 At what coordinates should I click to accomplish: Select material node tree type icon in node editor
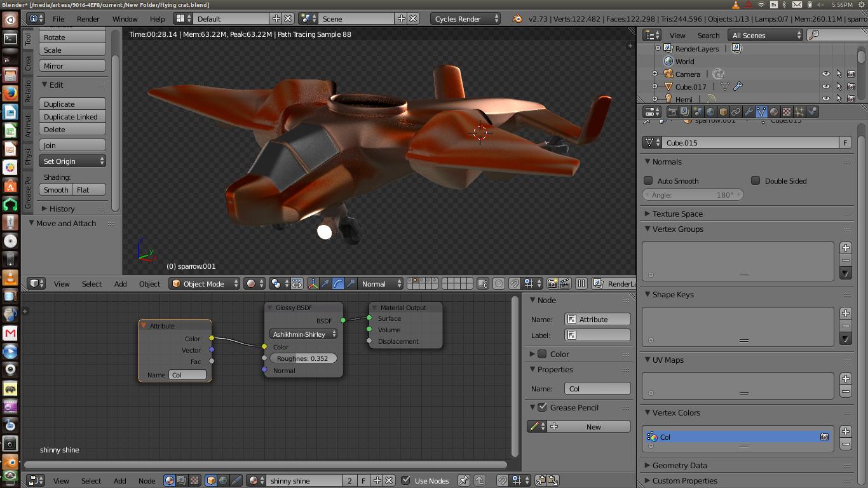170,481
